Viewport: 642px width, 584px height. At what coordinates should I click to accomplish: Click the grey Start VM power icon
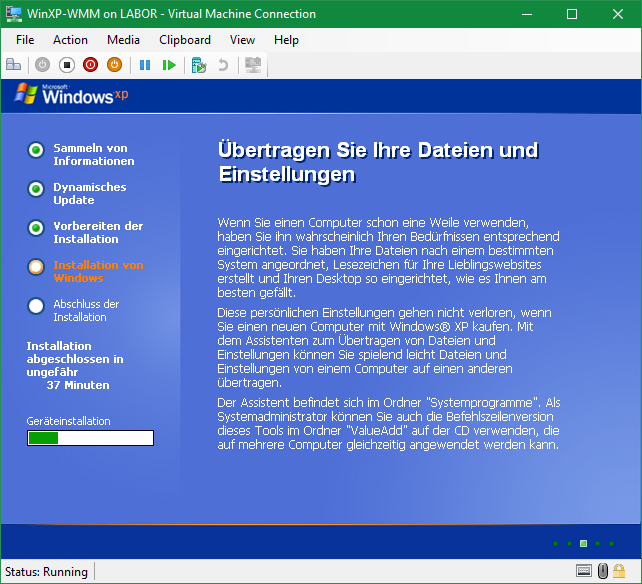(42, 65)
